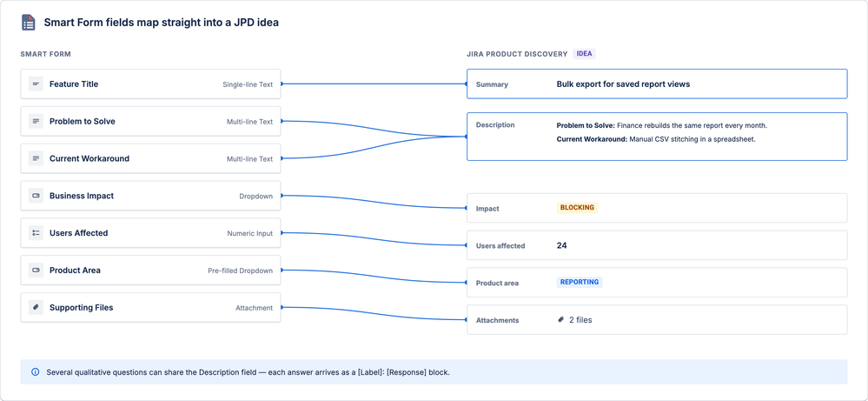The width and height of the screenshot is (868, 401).
Task: Click the IDEA badge next to Jira Product Discovery
Action: [584, 54]
